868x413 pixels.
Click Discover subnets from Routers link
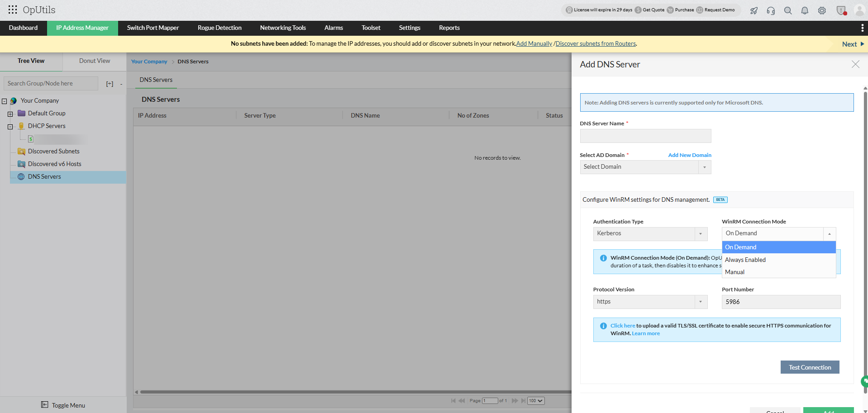pyautogui.click(x=596, y=44)
